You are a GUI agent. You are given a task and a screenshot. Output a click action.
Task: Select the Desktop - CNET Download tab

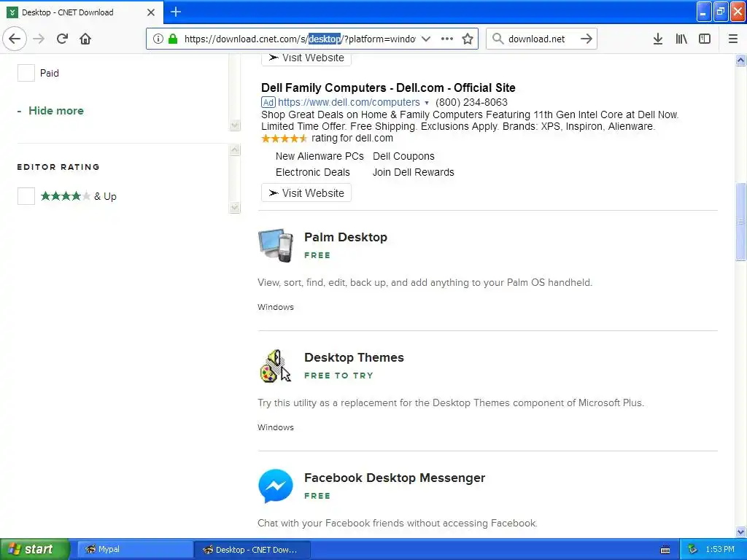point(82,12)
